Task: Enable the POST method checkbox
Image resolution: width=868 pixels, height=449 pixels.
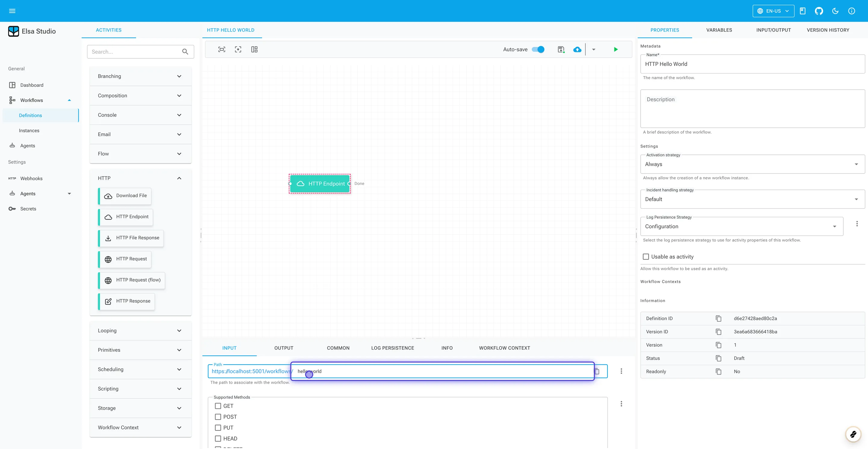Action: point(218,417)
